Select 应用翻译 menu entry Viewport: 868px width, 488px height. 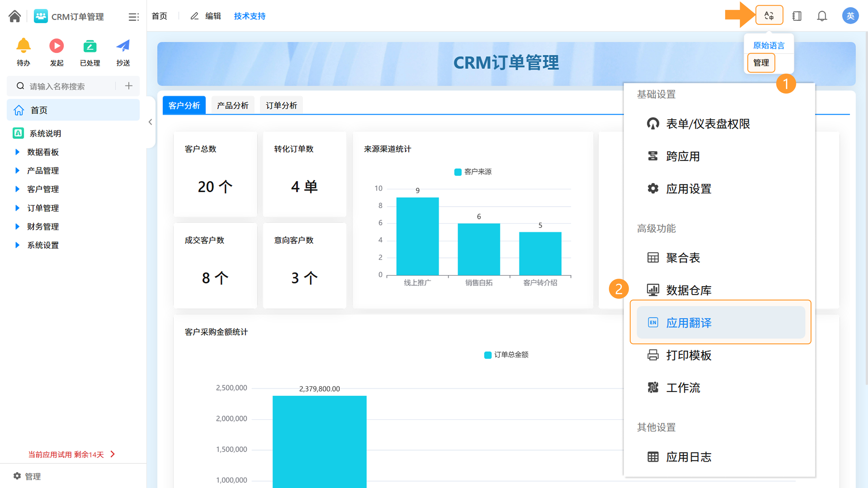(721, 322)
